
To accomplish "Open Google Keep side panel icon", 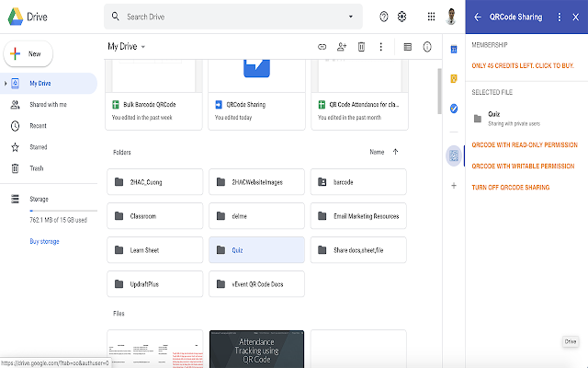I will click(x=454, y=78).
